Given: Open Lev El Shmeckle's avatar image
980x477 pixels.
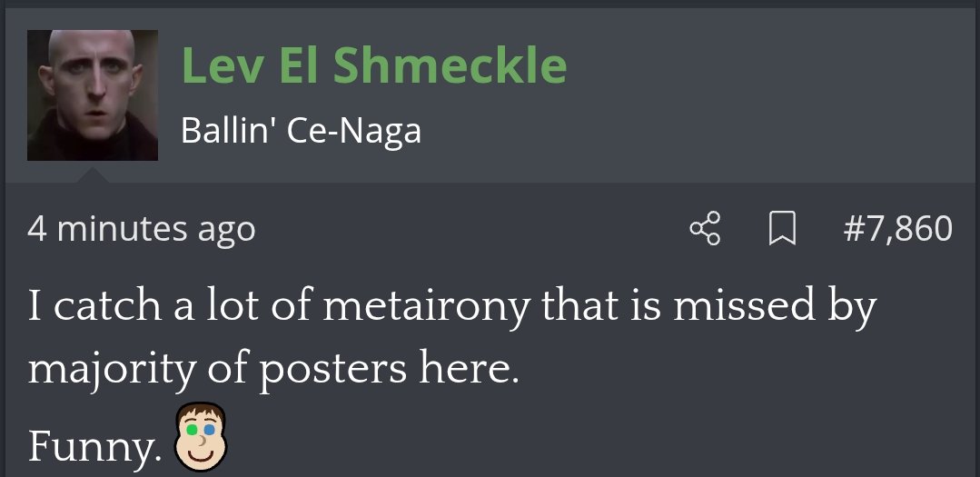Looking at the screenshot, I should tap(93, 95).
